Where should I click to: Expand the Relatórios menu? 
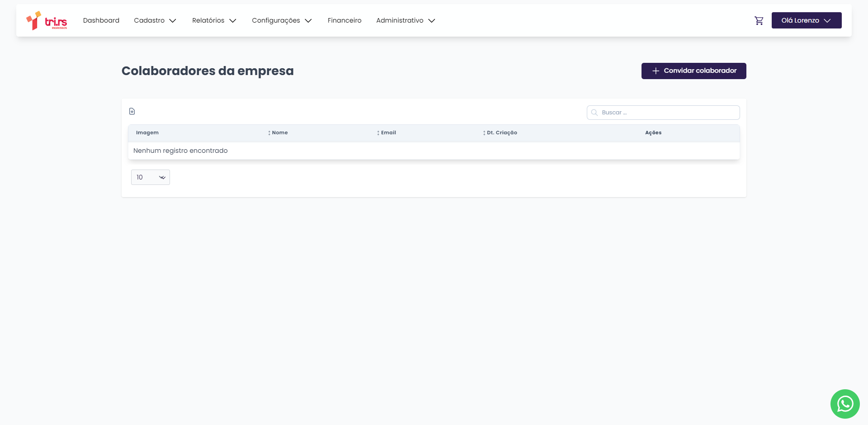(x=214, y=20)
